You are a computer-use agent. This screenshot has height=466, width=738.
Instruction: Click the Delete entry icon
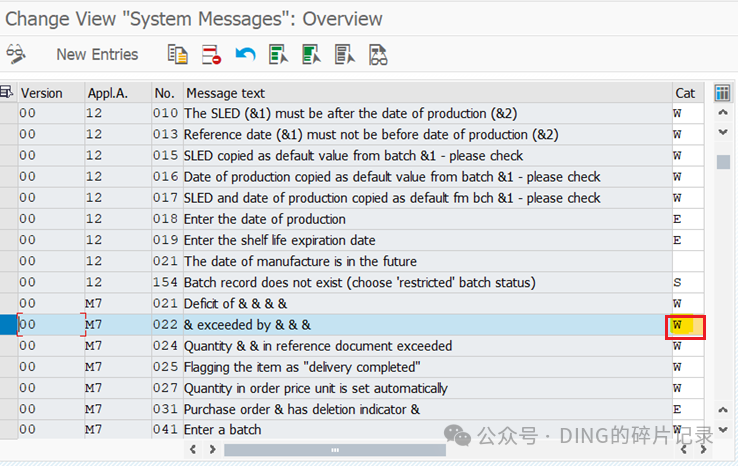[211, 55]
